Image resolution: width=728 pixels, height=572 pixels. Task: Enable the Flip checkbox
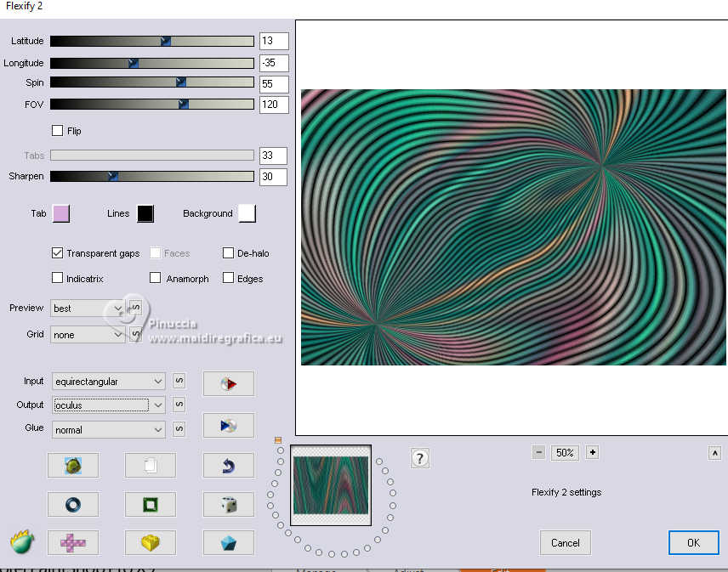(x=57, y=130)
